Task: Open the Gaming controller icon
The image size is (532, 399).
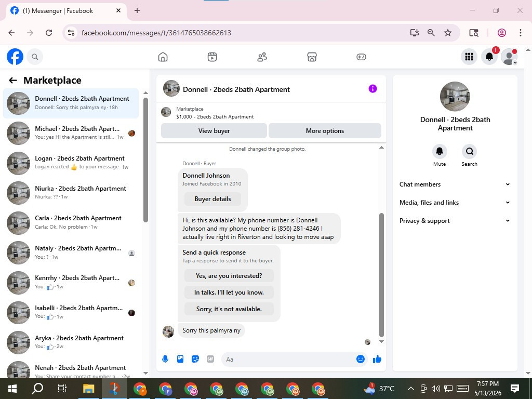Action: tap(361, 57)
